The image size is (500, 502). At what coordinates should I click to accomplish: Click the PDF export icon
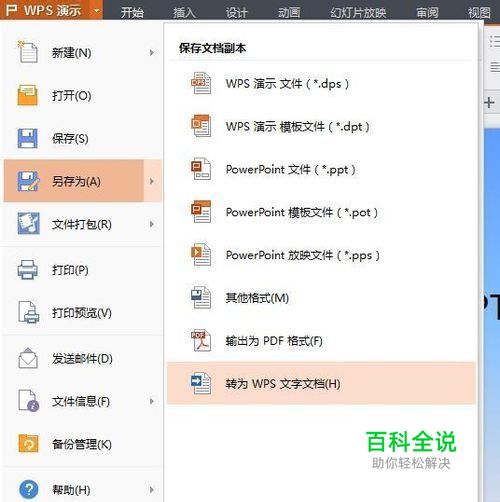201,340
